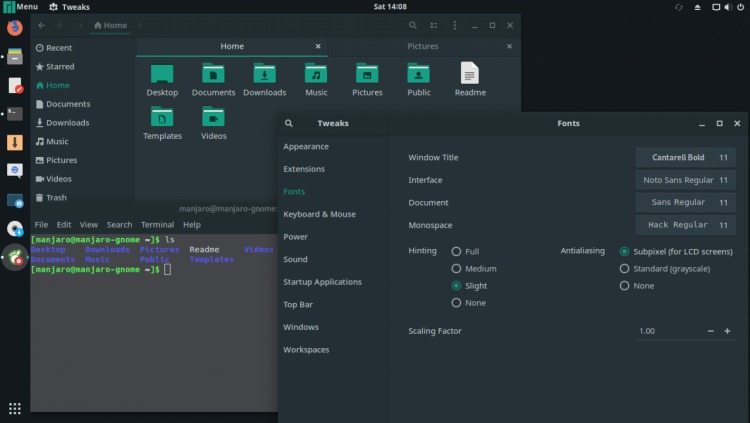Open the orange download installer dock icon
The image size is (750, 423).
pyautogui.click(x=15, y=142)
